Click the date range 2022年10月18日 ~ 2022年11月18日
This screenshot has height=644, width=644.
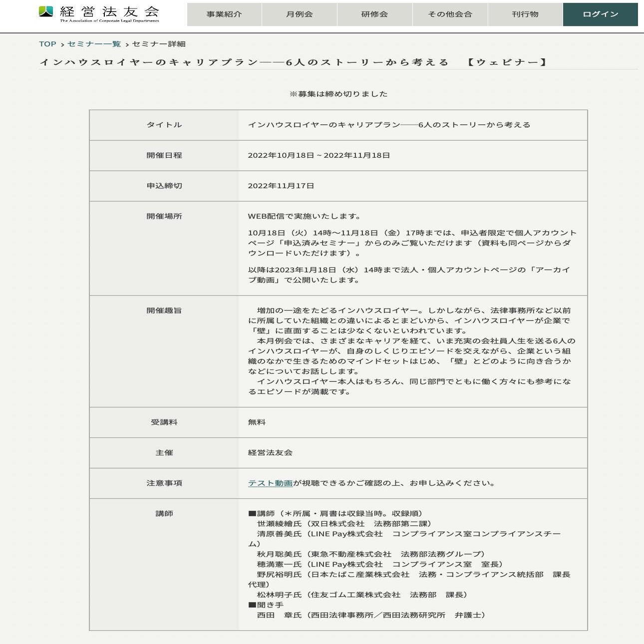click(319, 155)
